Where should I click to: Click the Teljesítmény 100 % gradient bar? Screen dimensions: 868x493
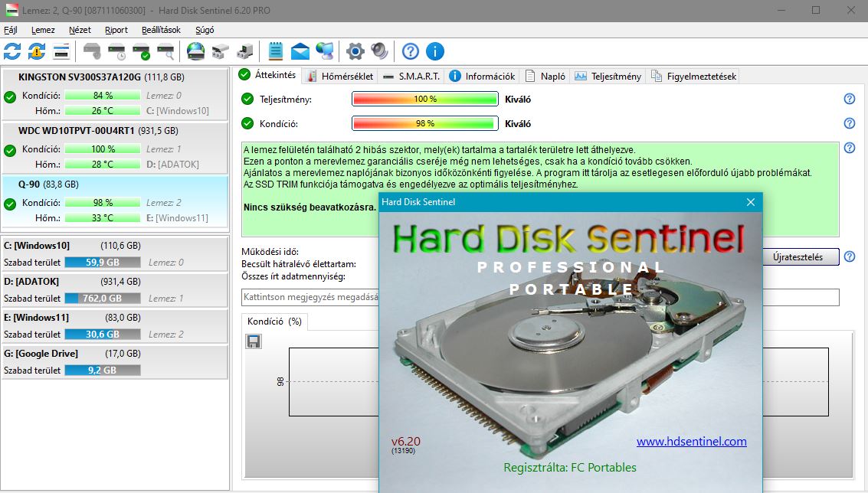click(x=425, y=99)
